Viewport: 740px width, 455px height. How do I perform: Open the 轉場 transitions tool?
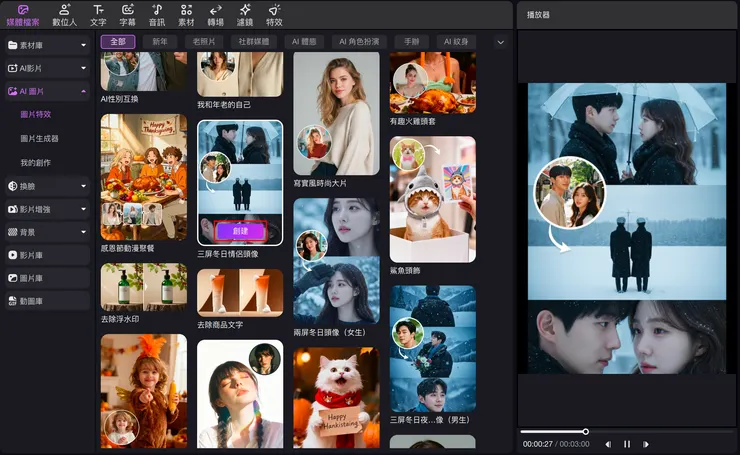[215, 15]
